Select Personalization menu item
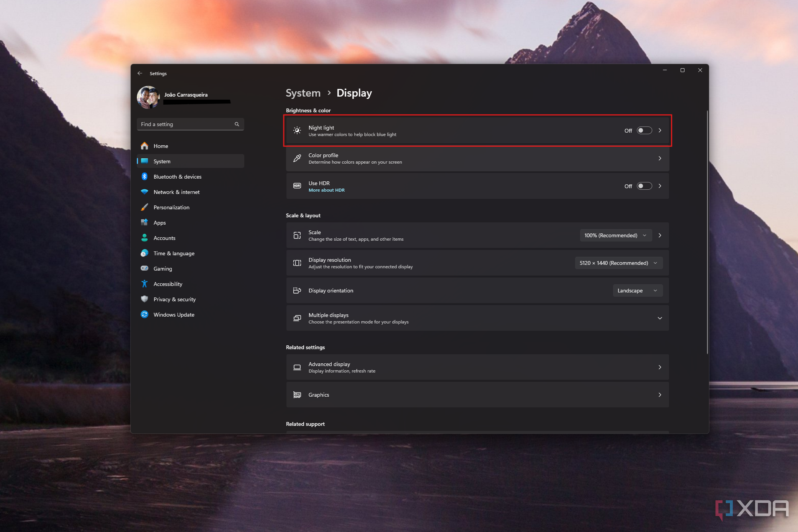 (171, 207)
